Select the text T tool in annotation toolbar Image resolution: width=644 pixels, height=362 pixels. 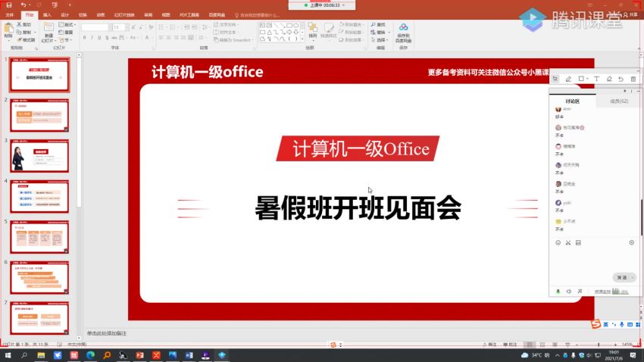[597, 79]
